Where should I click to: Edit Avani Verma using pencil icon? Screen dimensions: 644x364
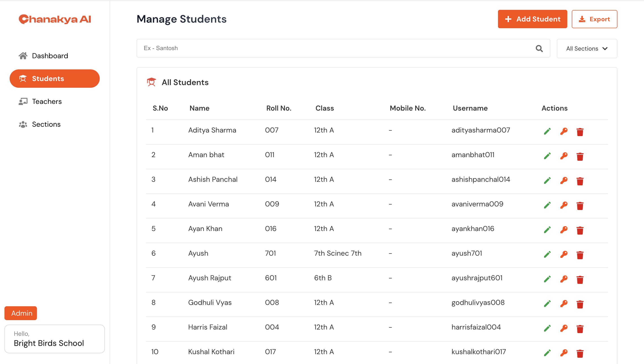click(547, 205)
